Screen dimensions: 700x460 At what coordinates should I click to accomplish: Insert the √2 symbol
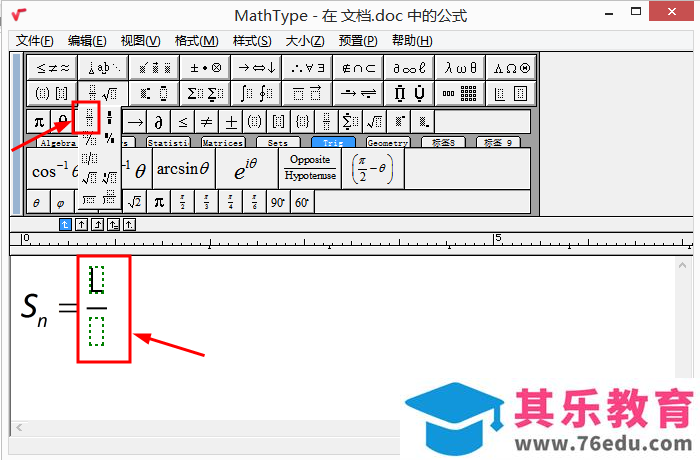click(x=134, y=202)
